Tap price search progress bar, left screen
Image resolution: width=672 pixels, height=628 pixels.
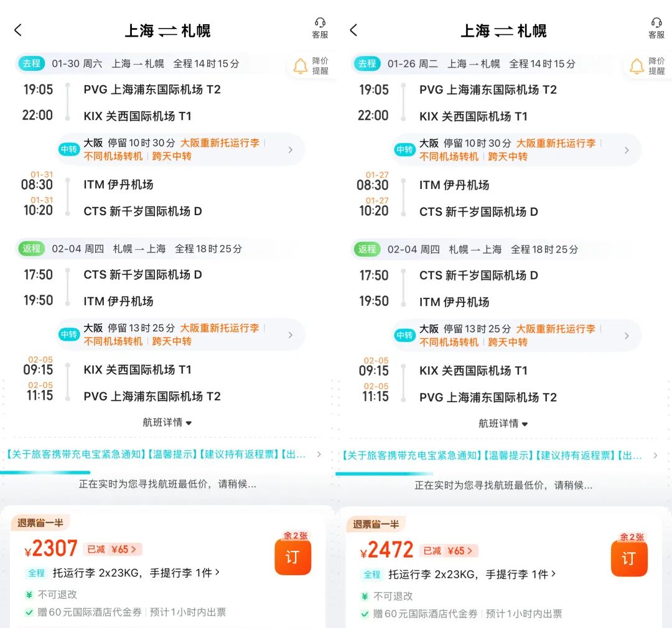coord(45,473)
